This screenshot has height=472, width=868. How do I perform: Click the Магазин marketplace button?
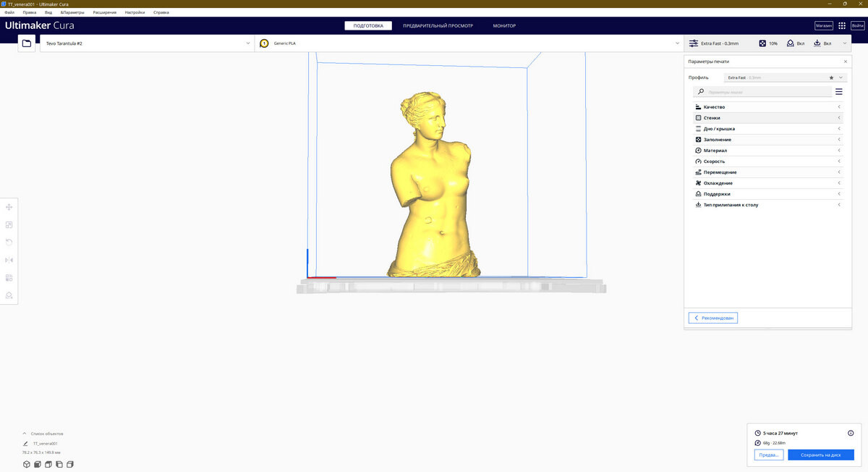824,25
